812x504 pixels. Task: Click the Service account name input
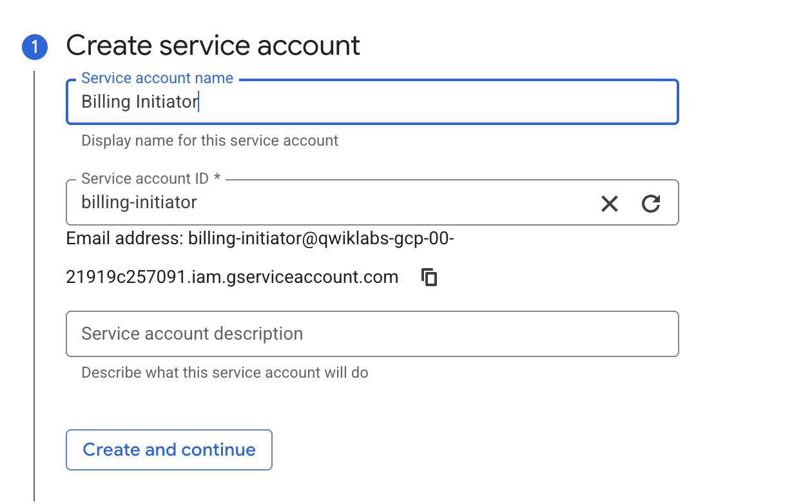pyautogui.click(x=372, y=101)
